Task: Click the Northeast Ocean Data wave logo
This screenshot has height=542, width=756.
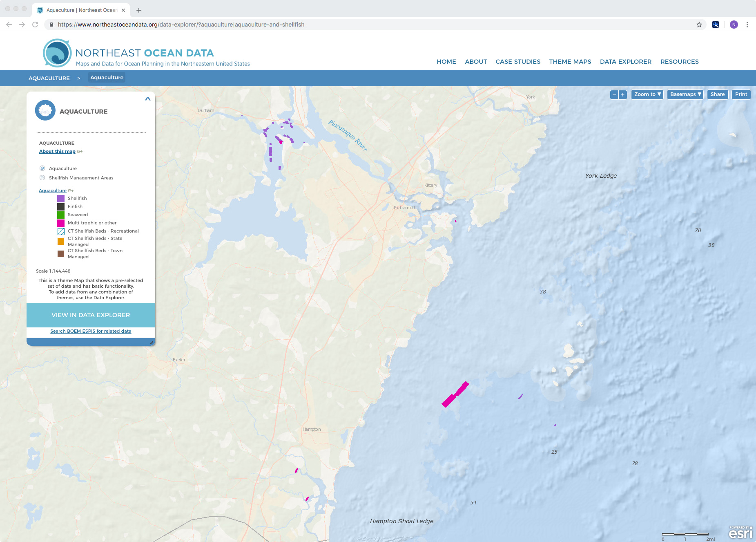Action: 57,53
